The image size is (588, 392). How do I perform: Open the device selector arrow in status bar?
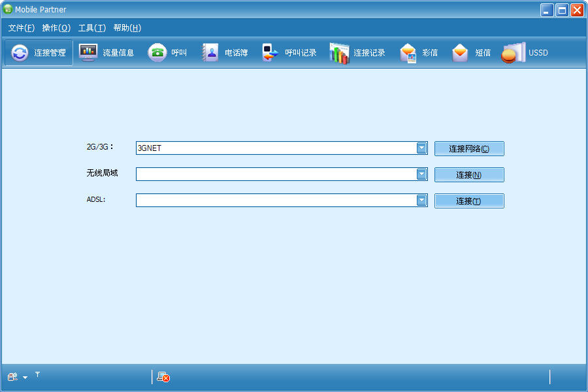[x=25, y=378]
